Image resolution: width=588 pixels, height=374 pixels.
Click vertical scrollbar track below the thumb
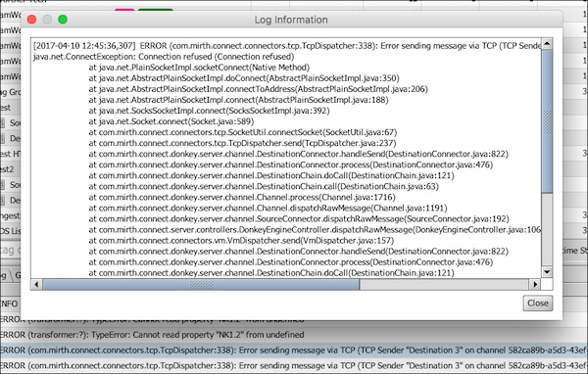tap(547, 230)
